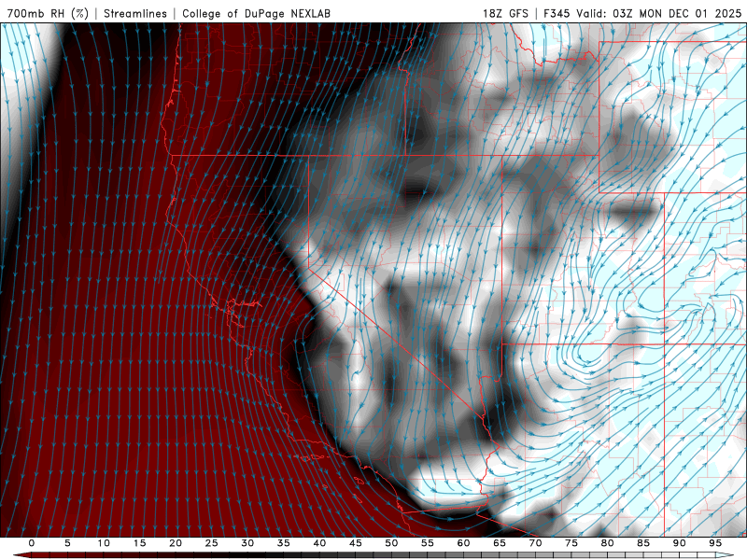Click the "700mb RH (%)" title text
747x560 pixels.
point(48,13)
